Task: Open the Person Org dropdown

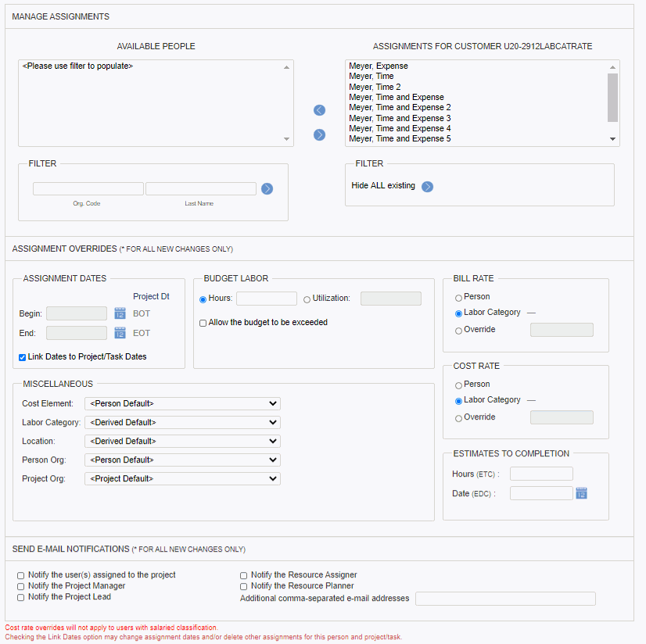Action: 182,460
